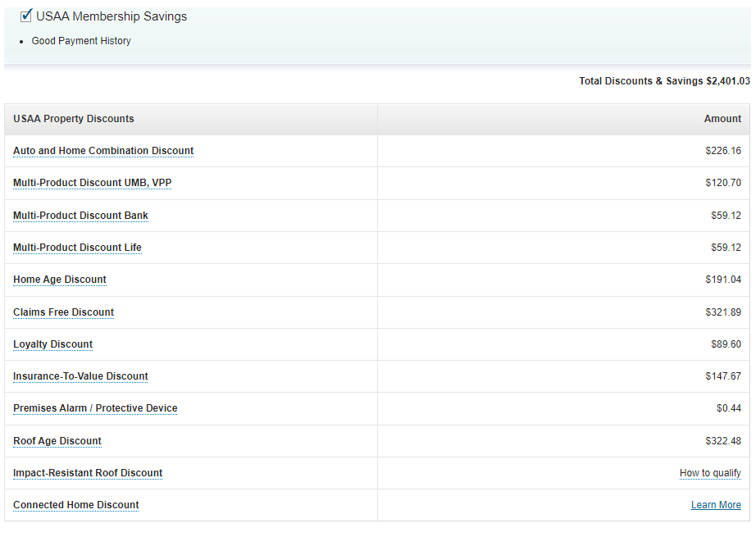View Roof Age Discount details
This screenshot has height=537, width=756.
pos(57,441)
